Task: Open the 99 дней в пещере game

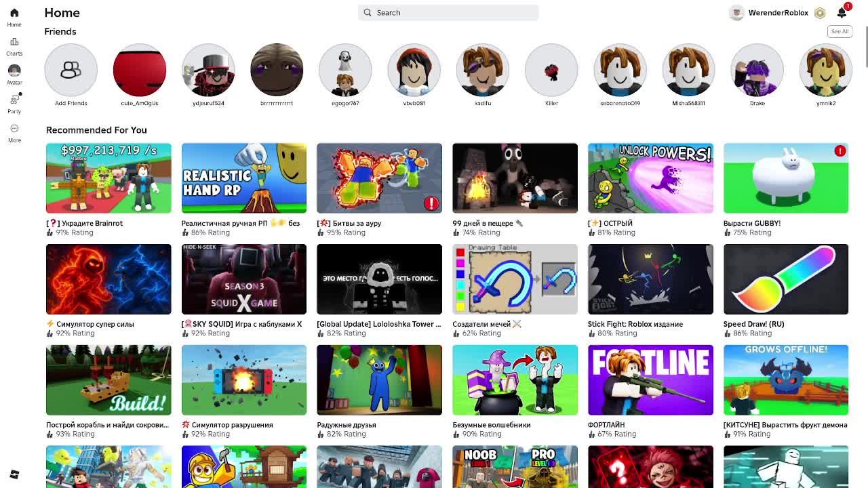Action: [515, 178]
